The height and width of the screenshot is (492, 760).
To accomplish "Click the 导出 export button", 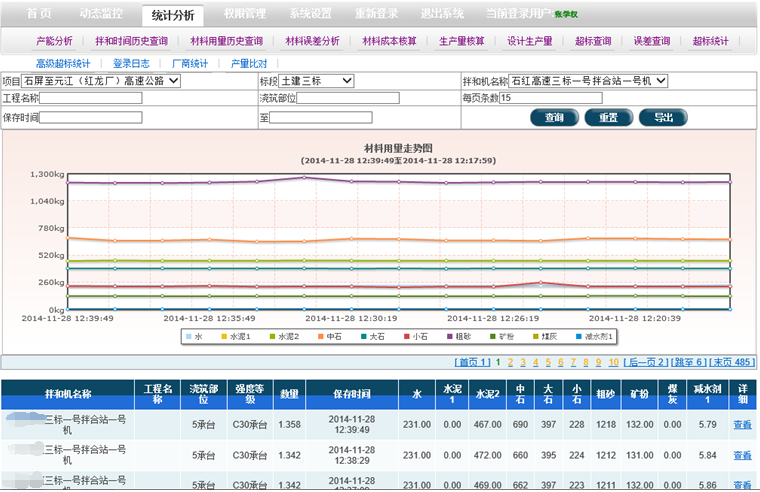I will tap(663, 117).
